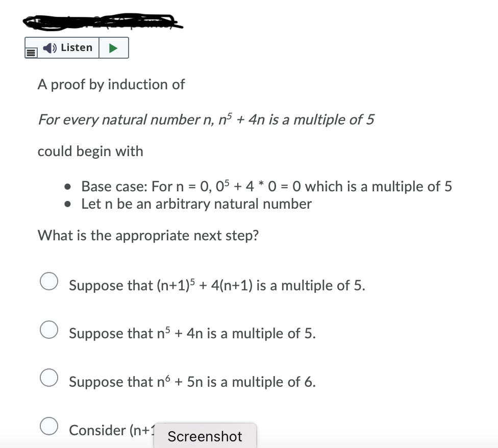
Task: Click the Listen button's audio icon to hear text
Action: click(48, 47)
